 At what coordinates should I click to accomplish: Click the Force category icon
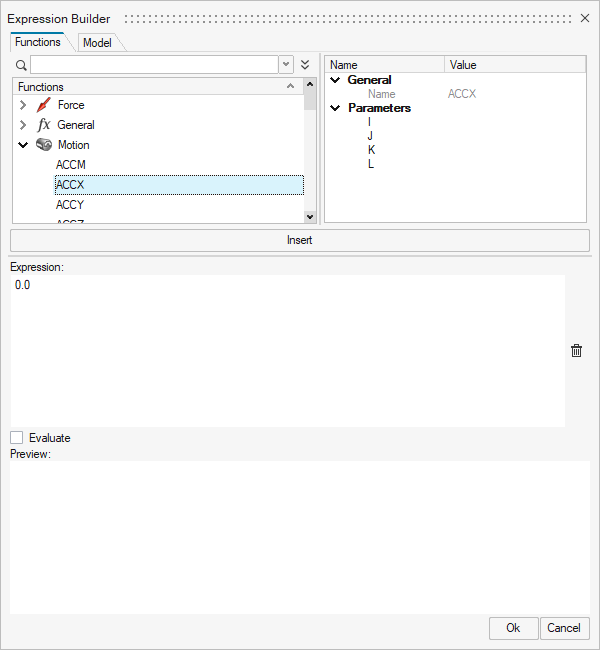(44, 105)
